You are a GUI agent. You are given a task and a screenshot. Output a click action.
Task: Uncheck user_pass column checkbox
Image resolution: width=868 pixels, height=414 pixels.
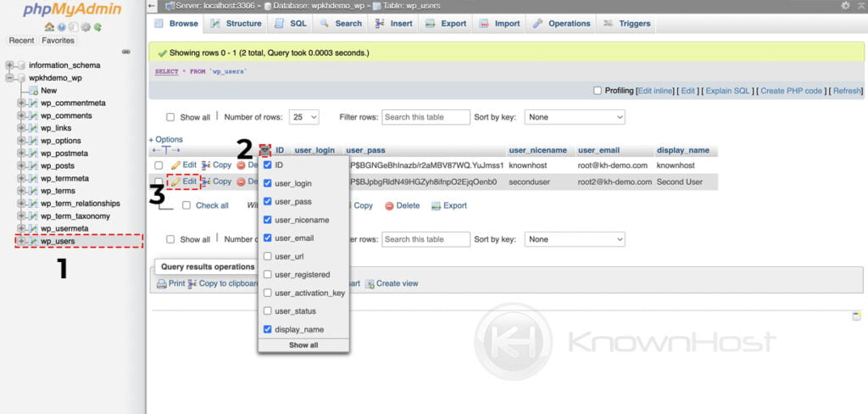(267, 202)
